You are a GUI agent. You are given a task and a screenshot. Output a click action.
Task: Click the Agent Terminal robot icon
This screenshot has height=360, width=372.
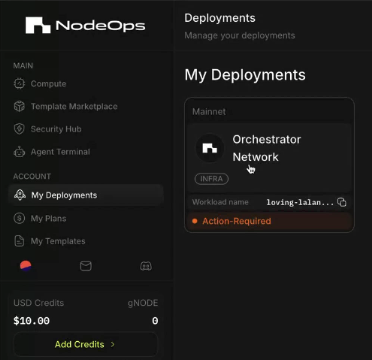19,152
